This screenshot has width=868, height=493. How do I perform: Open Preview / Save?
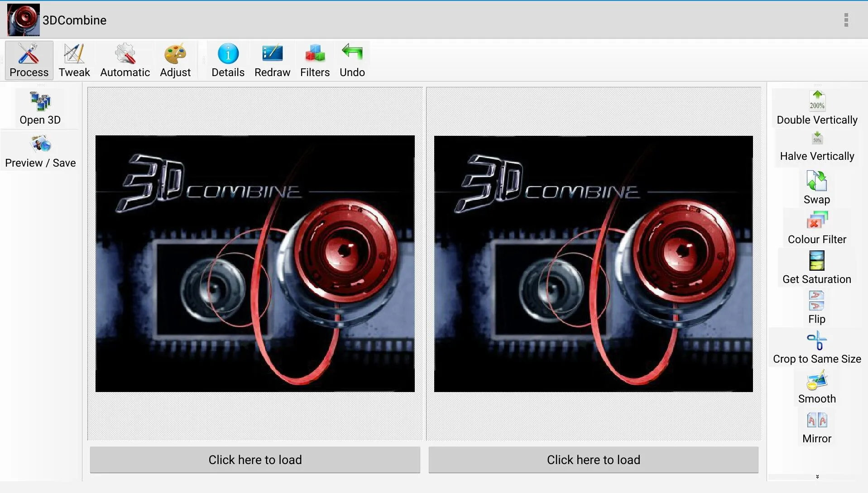(x=40, y=152)
